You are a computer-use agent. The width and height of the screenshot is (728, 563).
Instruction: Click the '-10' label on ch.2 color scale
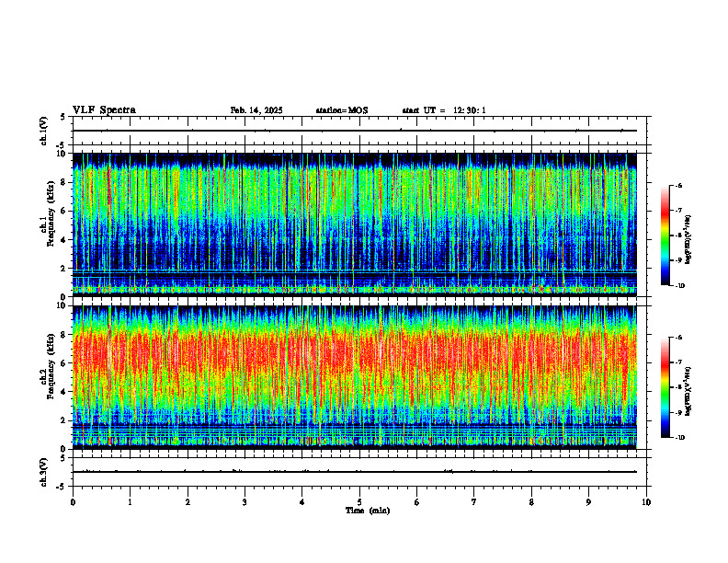[679, 438]
